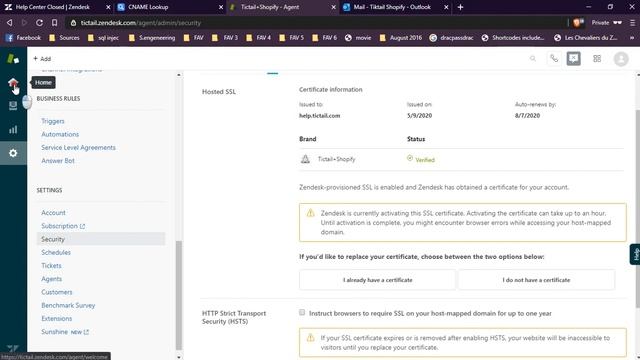Open Sunshine NEW link

click(65, 332)
